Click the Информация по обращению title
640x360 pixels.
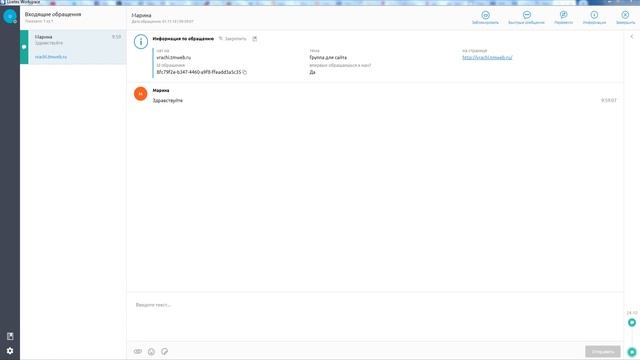tap(183, 39)
